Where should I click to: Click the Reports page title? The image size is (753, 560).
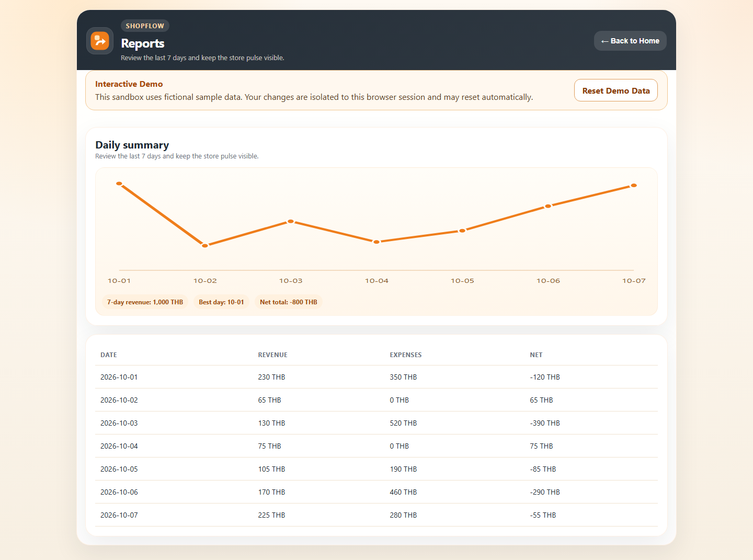pyautogui.click(x=143, y=43)
